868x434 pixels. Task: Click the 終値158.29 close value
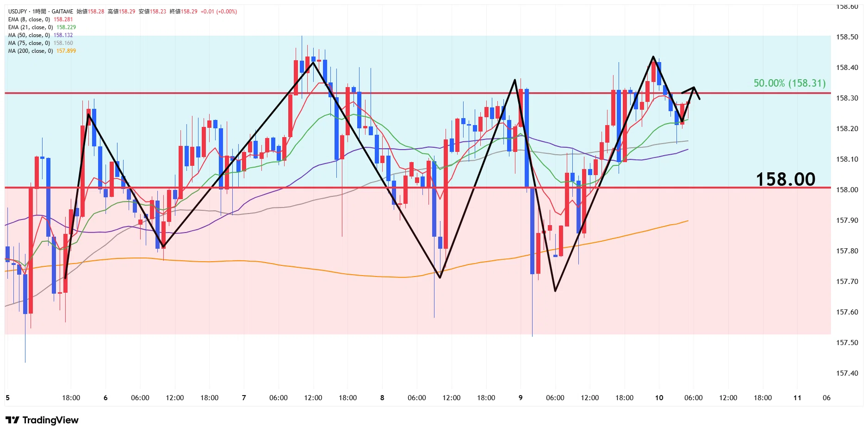click(x=183, y=12)
